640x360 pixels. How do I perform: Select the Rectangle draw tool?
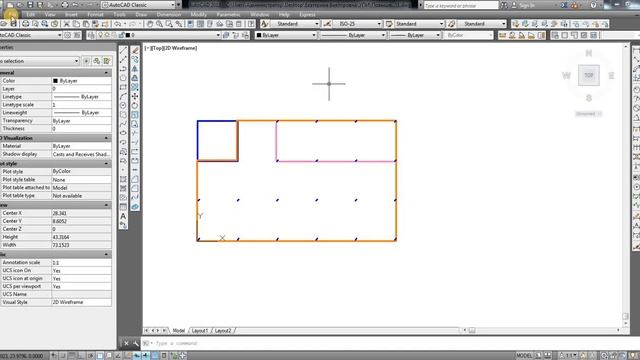click(x=123, y=87)
